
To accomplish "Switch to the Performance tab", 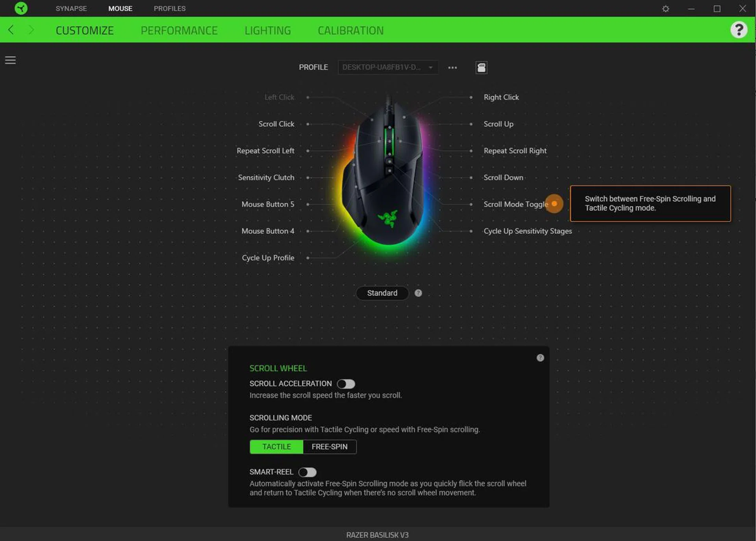I will pyautogui.click(x=179, y=30).
